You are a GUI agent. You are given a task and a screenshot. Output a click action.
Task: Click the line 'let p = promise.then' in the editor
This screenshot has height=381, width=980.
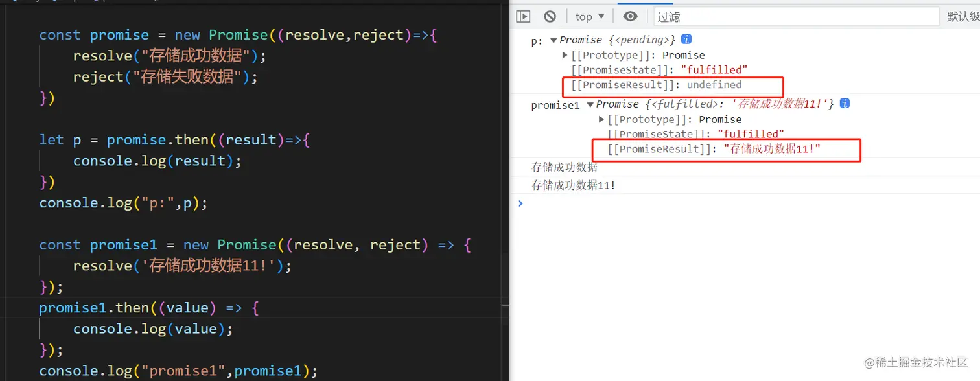point(174,140)
